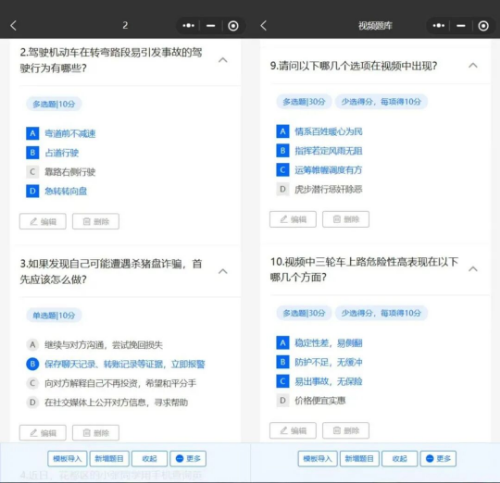Edit question 2 with the 编辑 button
This screenshot has height=483, width=500.
click(43, 222)
